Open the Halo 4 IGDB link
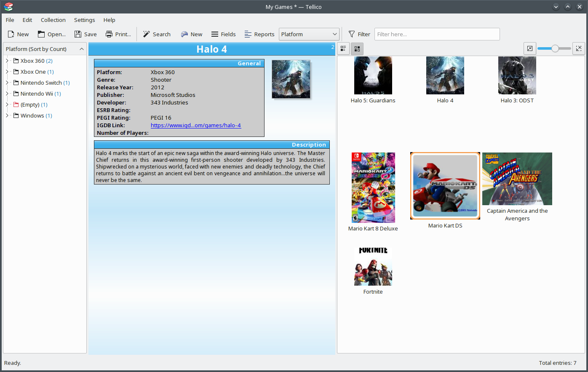Image resolution: width=588 pixels, height=372 pixels. (196, 125)
